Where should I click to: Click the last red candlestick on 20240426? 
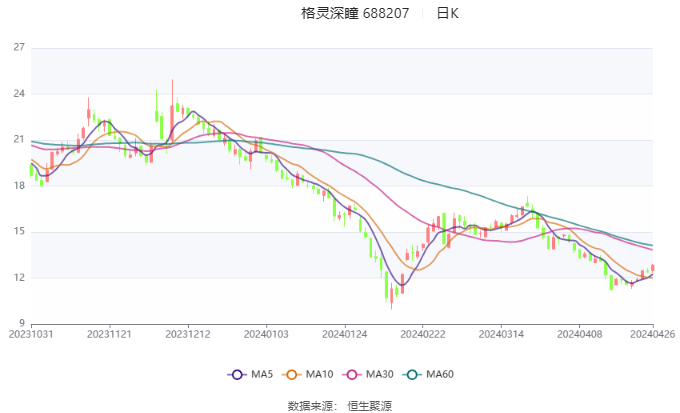click(x=653, y=268)
